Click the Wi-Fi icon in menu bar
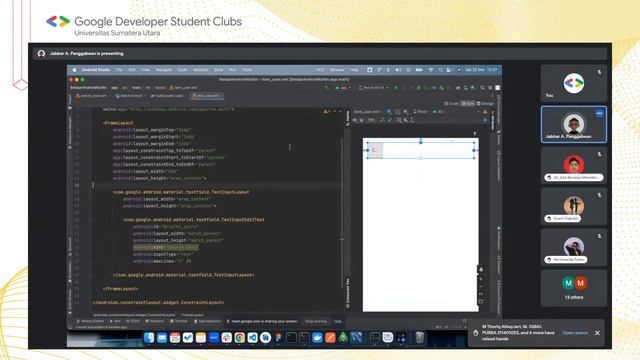 click(x=431, y=70)
